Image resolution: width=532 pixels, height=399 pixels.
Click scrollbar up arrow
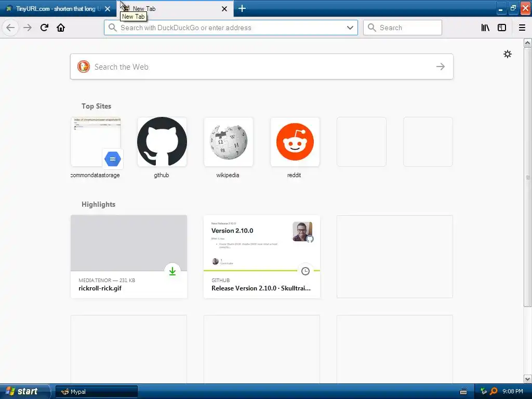527,43
